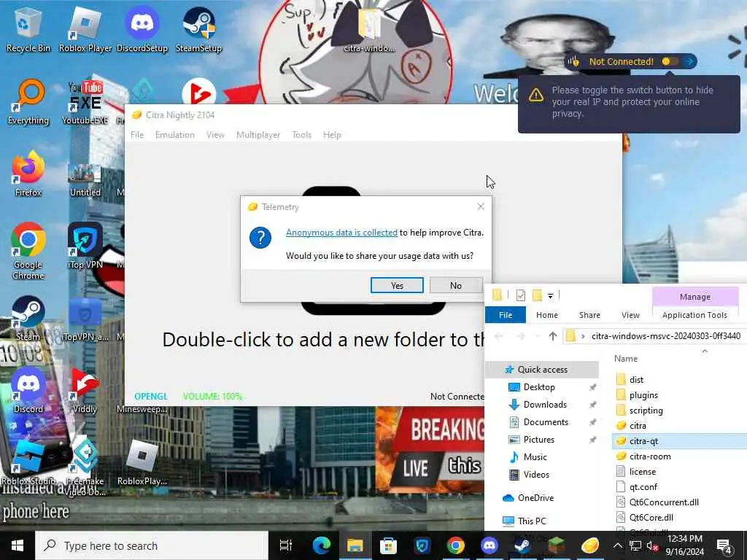The height and width of the screenshot is (560, 747).
Task: Click the arrow on the VPN widget
Action: coord(689,61)
